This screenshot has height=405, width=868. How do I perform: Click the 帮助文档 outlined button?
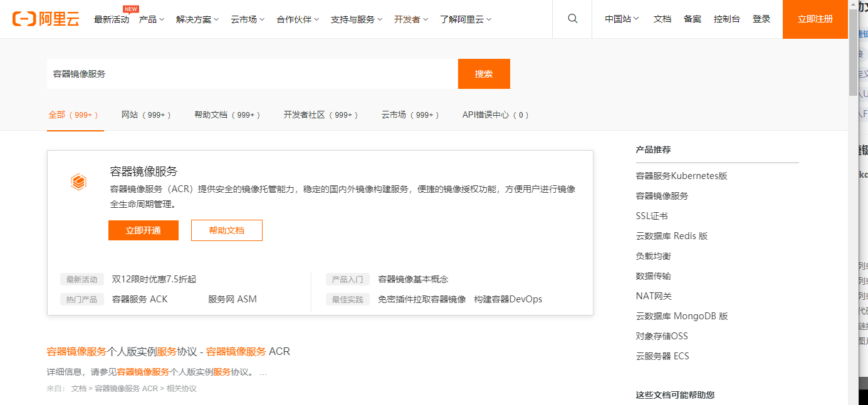tap(227, 230)
